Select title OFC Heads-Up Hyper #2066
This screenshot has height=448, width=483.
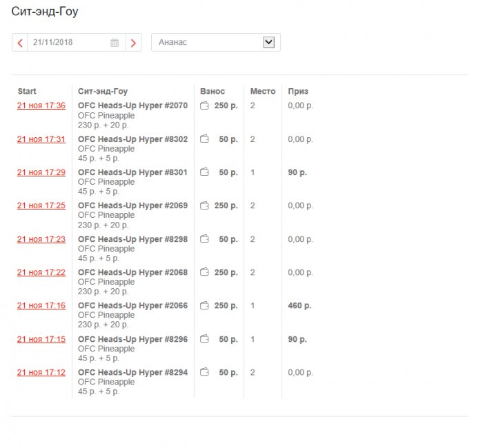tap(132, 305)
